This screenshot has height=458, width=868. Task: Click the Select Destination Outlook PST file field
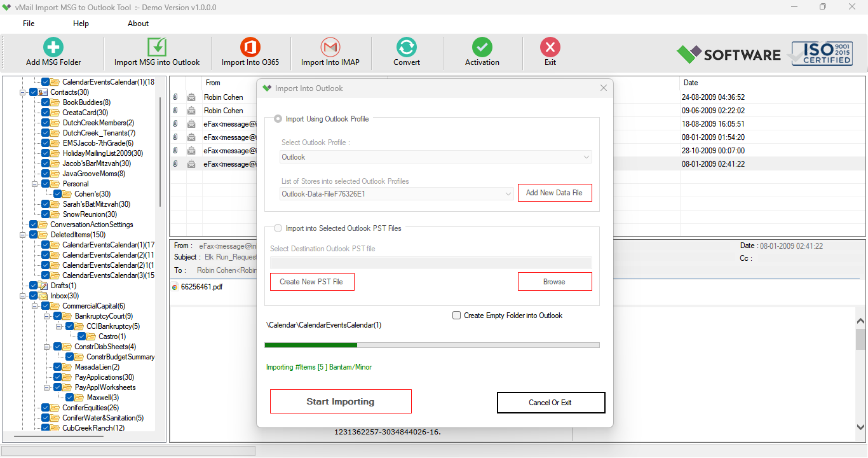(431, 262)
